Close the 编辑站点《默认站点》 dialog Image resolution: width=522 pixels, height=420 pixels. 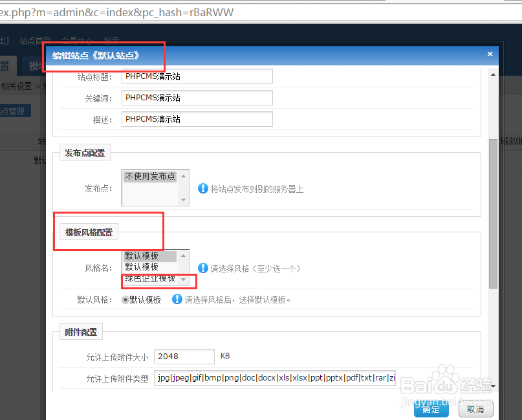490,54
